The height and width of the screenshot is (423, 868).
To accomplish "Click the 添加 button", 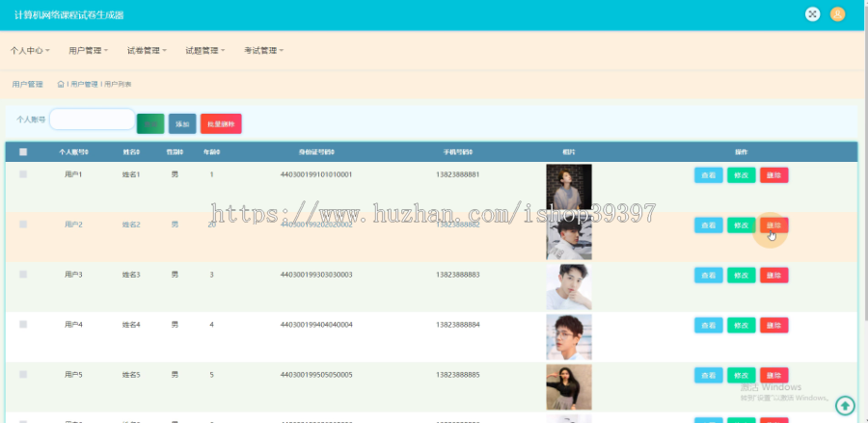I will click(182, 124).
